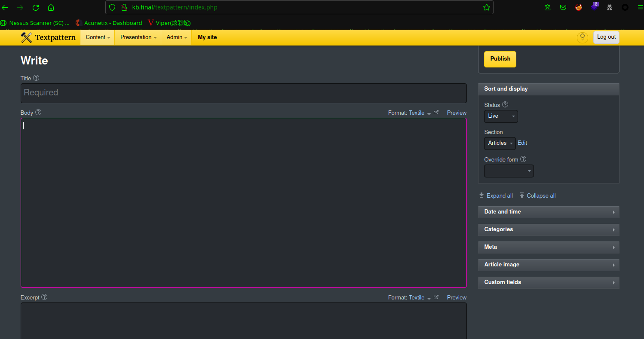Image resolution: width=644 pixels, height=339 pixels.
Task: Open the help icon next to Status
Action: [505, 104]
